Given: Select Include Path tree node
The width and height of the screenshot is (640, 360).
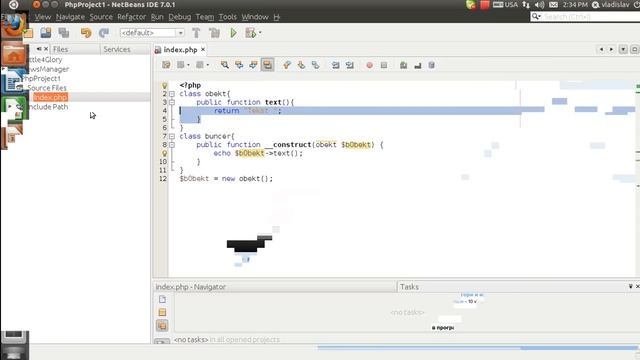Looking at the screenshot, I should [48, 107].
